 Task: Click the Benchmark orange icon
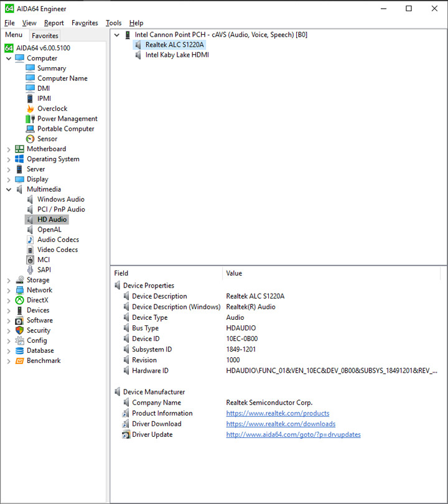click(20, 361)
